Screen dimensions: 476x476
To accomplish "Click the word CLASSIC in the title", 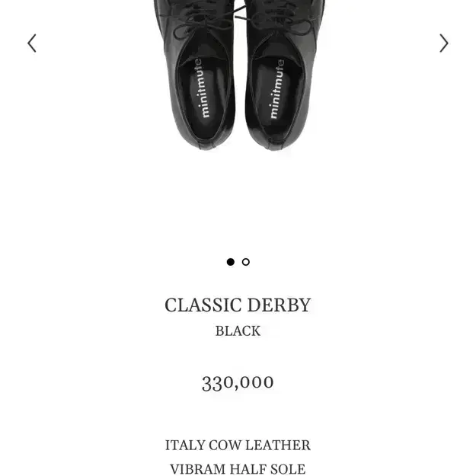I will (x=203, y=305).
